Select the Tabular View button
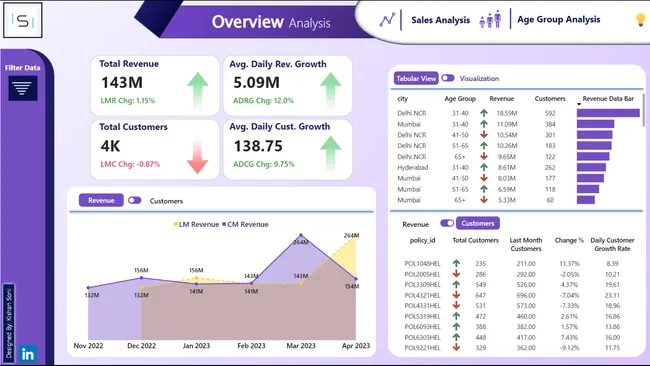 [x=416, y=78]
